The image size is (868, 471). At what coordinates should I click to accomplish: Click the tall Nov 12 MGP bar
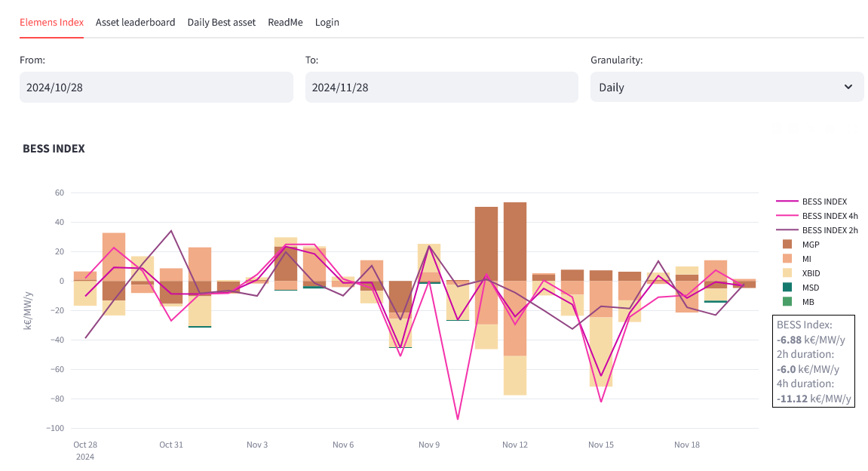(x=515, y=242)
